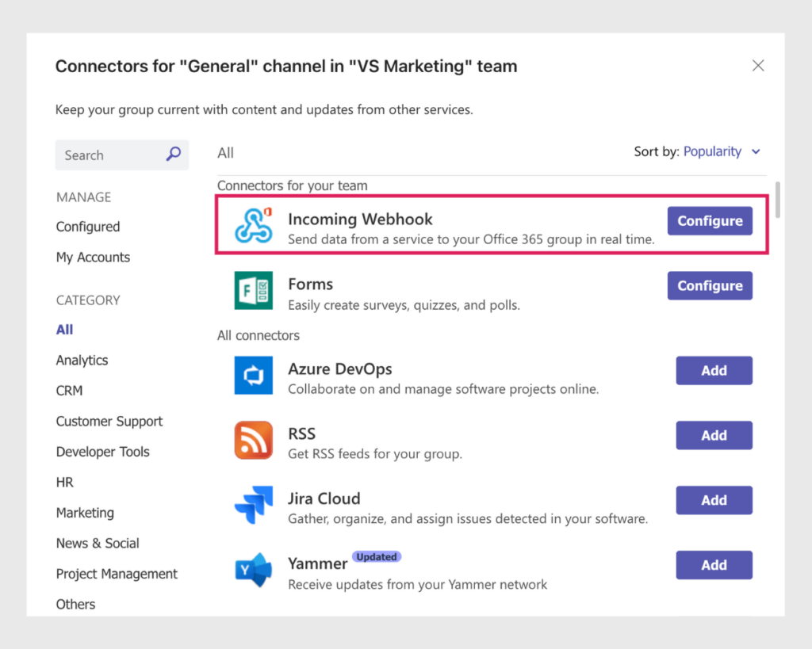The image size is (812, 649).
Task: Select the Others category
Action: pyautogui.click(x=75, y=605)
